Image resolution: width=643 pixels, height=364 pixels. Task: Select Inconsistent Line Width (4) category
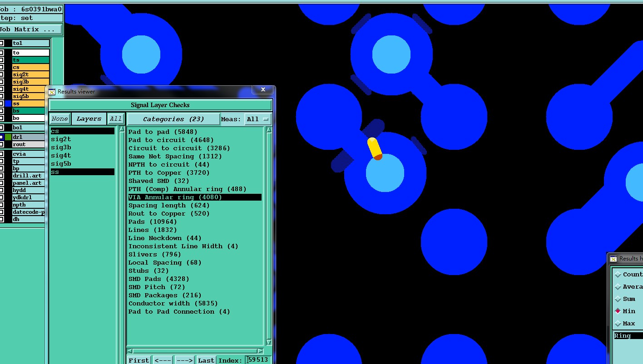point(183,246)
